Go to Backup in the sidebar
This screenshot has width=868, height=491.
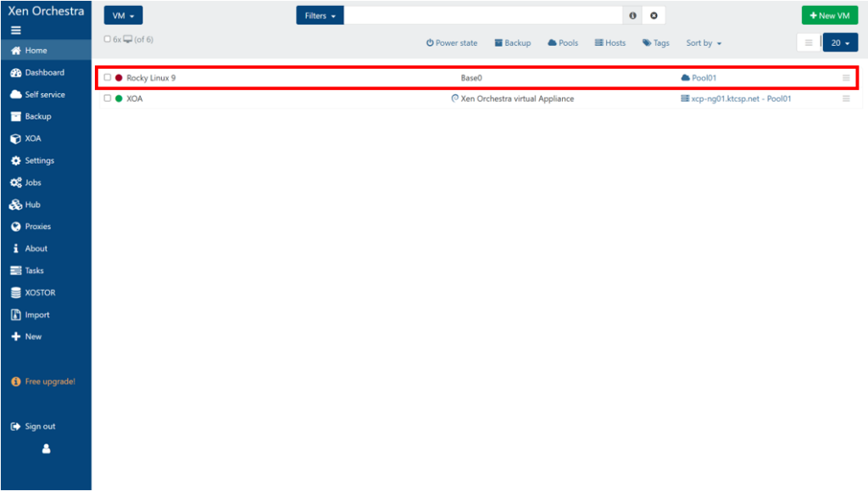[37, 117]
